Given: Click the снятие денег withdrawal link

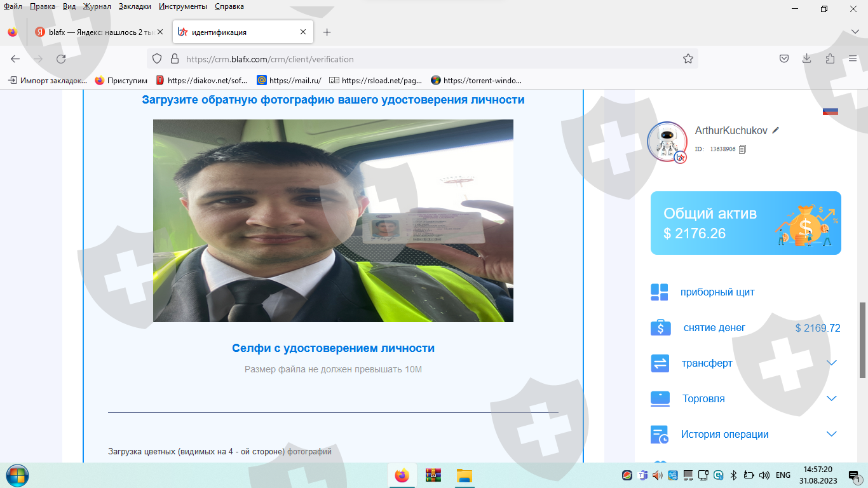Looking at the screenshot, I should (x=714, y=328).
